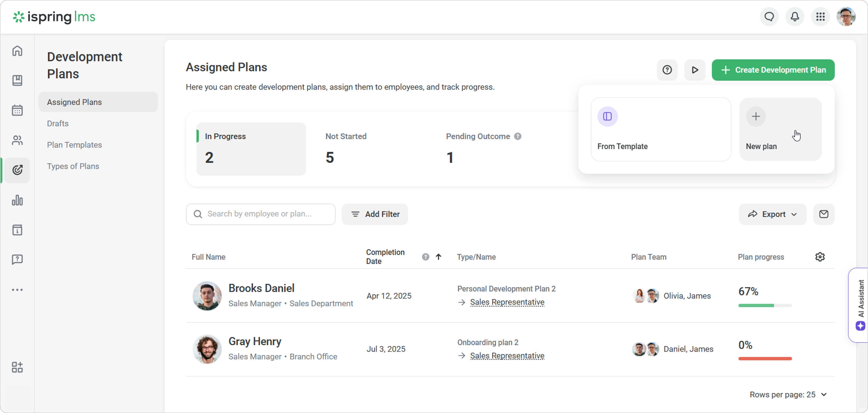Open the calendar icon in left sidebar

pos(17,110)
